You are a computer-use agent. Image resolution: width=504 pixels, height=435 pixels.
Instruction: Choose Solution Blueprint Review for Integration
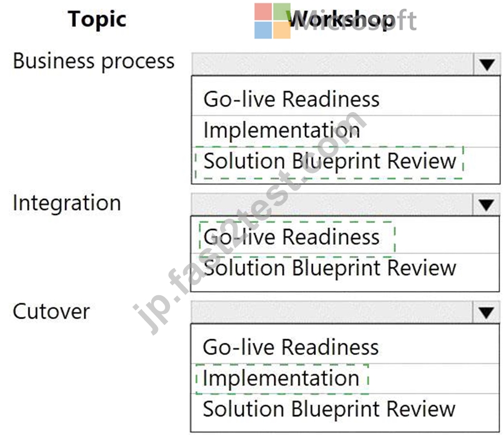pos(345,269)
